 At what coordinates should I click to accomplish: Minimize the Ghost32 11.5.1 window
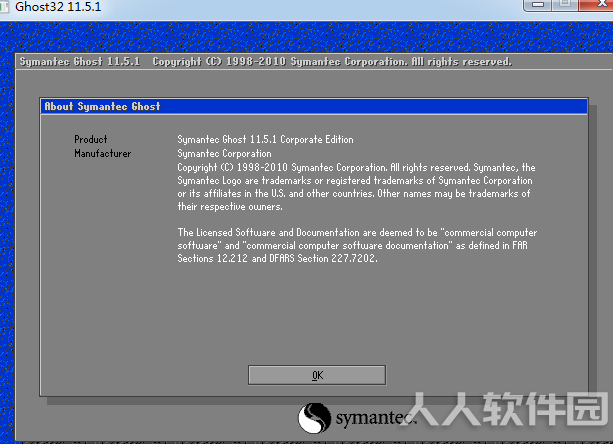(x=538, y=5)
